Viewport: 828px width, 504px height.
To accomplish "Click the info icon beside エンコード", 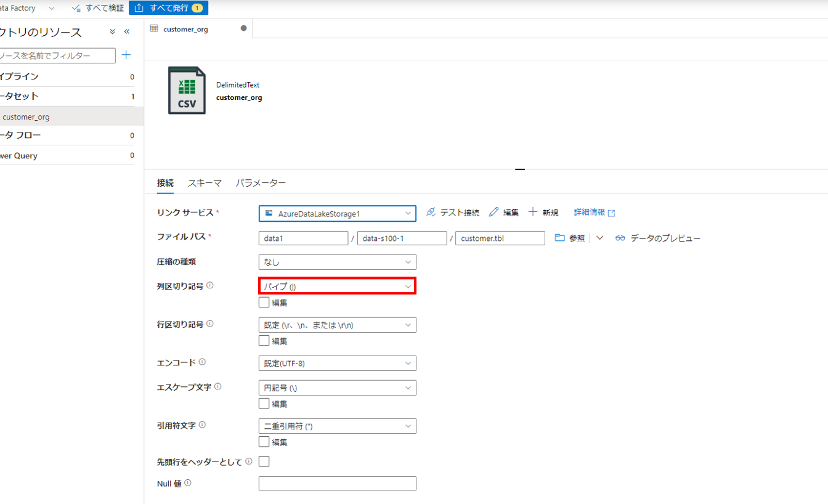I will pos(202,362).
